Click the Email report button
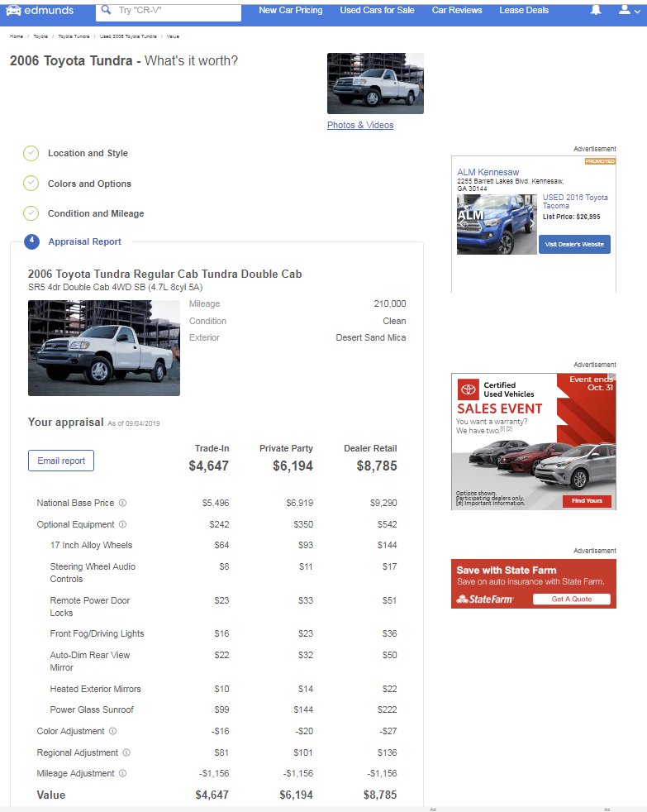Viewport: 647px width, 812px height. point(61,461)
